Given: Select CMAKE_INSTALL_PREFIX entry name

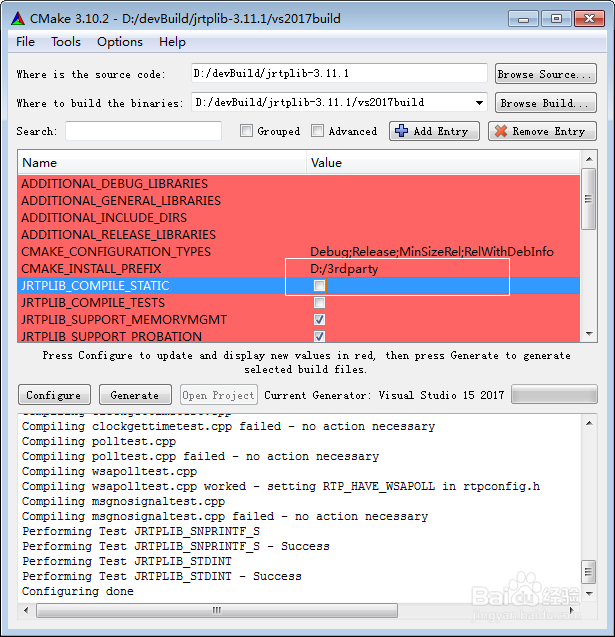Looking at the screenshot, I should pyautogui.click(x=91, y=269).
